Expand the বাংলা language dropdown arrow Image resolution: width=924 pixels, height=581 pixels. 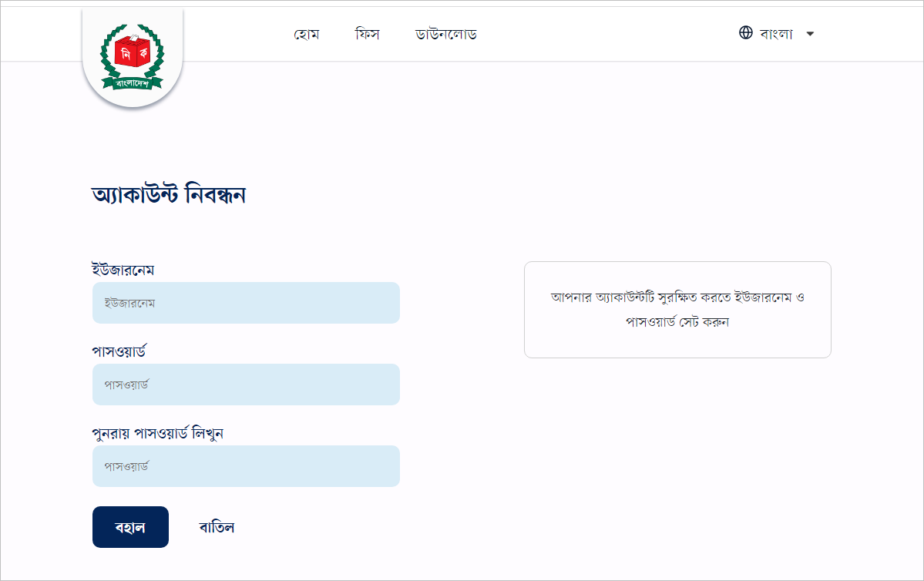pyautogui.click(x=810, y=34)
